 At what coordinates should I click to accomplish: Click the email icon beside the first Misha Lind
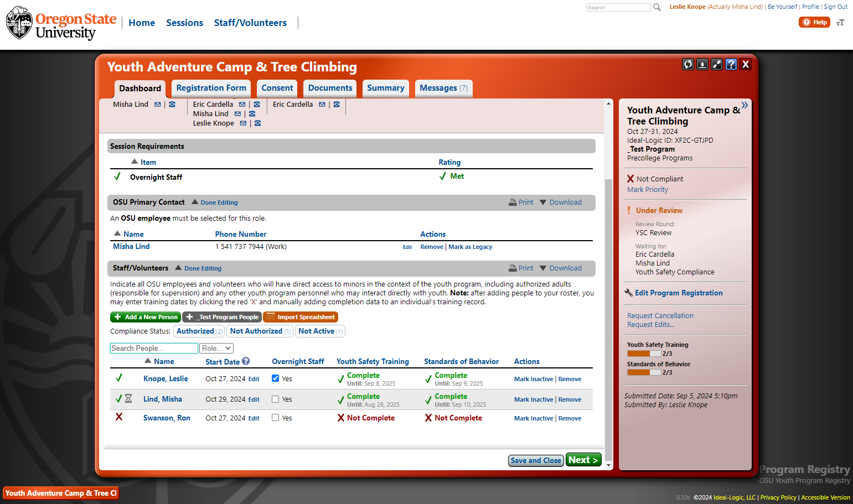pyautogui.click(x=158, y=105)
